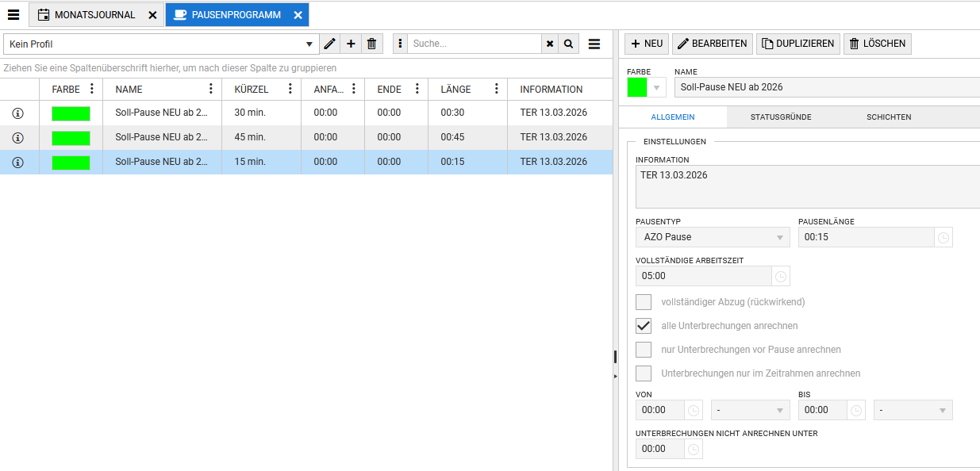
Task: Switch to the Statusgründe tab
Action: click(780, 117)
